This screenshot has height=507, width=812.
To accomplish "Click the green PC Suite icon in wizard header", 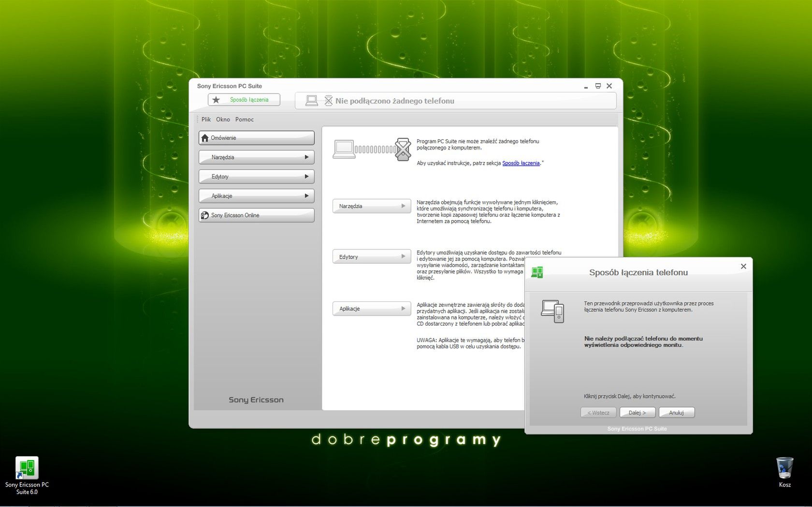I will [x=537, y=272].
